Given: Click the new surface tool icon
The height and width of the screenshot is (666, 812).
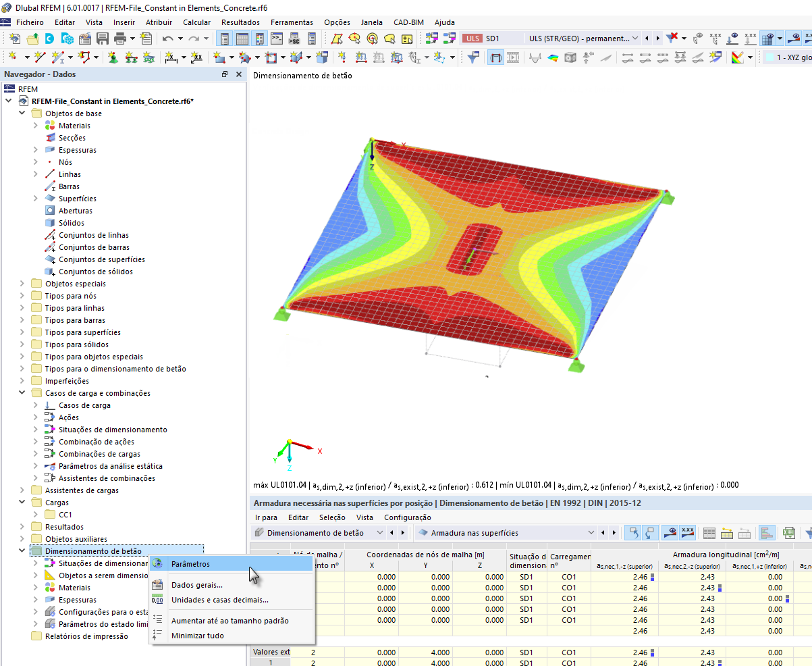Looking at the screenshot, I should point(219,57).
